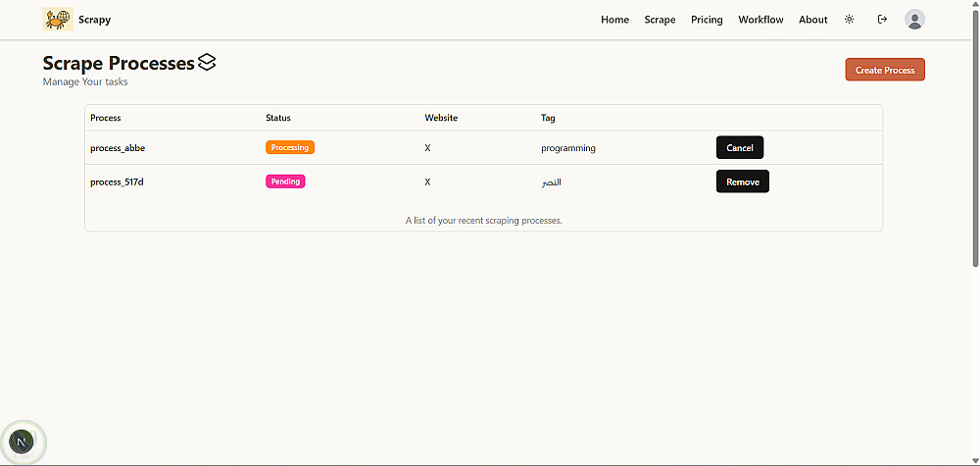Image resolution: width=980 pixels, height=466 pixels.
Task: Click the layers icon beside Scrape Processes
Action: pos(207,63)
